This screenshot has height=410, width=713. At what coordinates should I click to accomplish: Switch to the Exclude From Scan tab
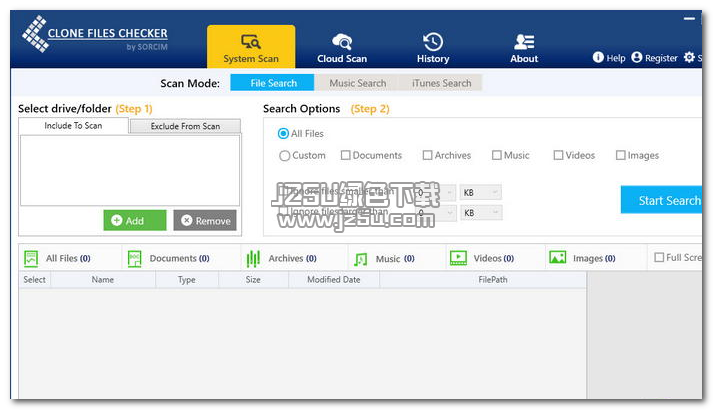click(185, 126)
